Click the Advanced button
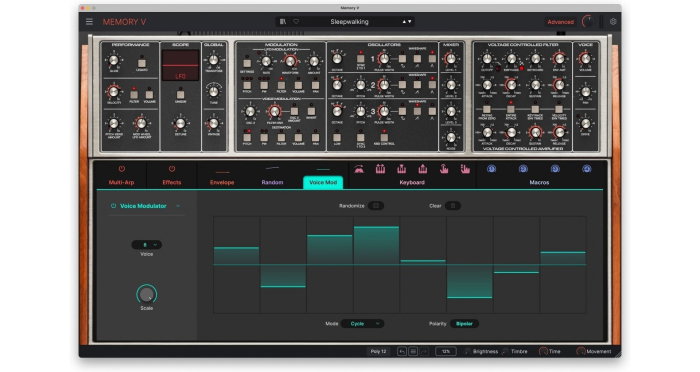The height and width of the screenshot is (372, 700). pos(561,21)
